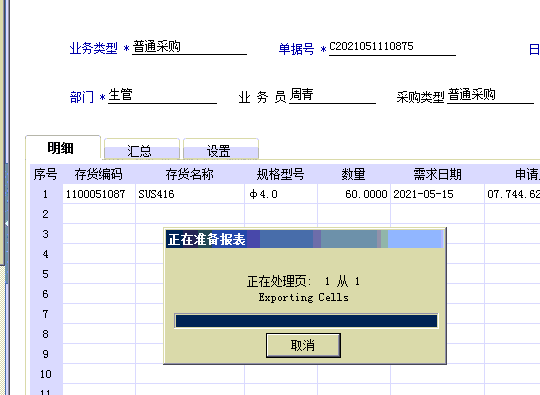Image resolution: width=540 pixels, height=395 pixels.
Task: Click the 规格型号 column header
Action: [281, 174]
